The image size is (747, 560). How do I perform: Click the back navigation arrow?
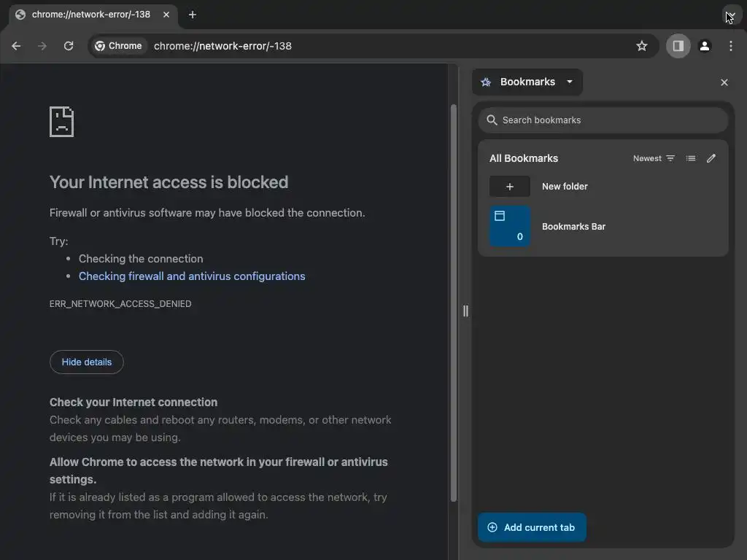[x=16, y=46]
